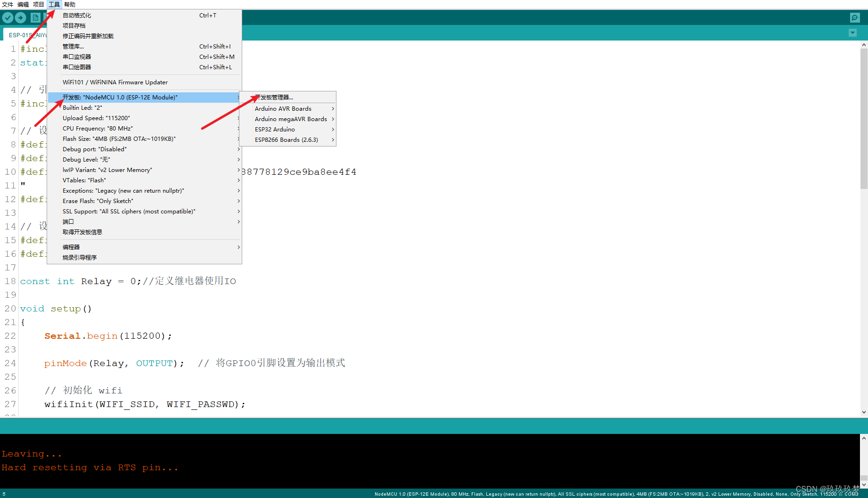Image resolution: width=868 pixels, height=498 pixels.
Task: Expand the 开发板 NodeMCU 1.0 submenu
Action: (144, 98)
